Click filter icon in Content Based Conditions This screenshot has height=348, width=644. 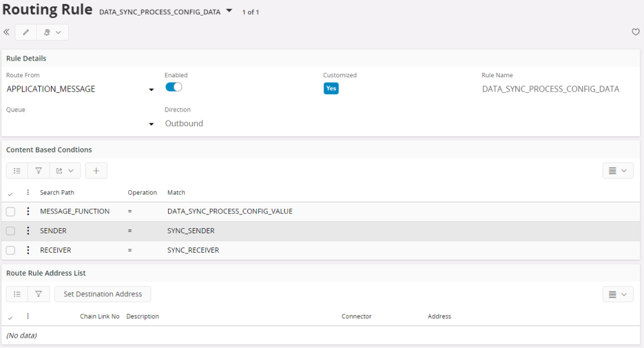pos(39,171)
